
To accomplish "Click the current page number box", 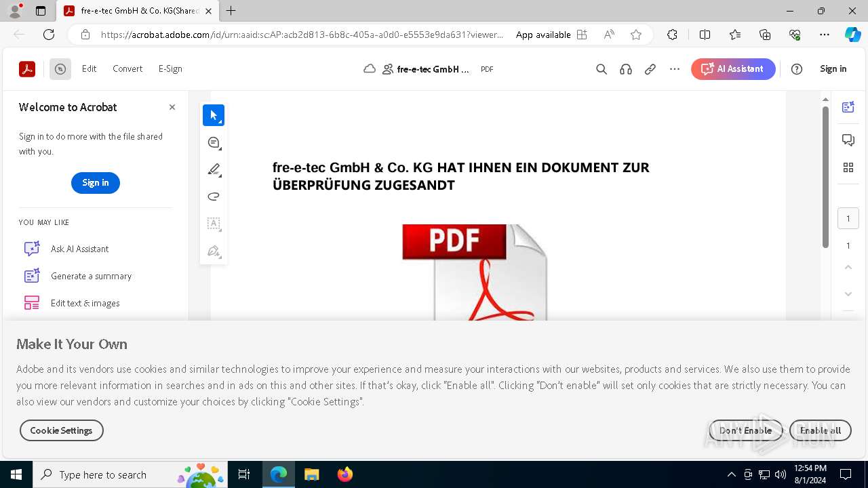I will point(848,218).
